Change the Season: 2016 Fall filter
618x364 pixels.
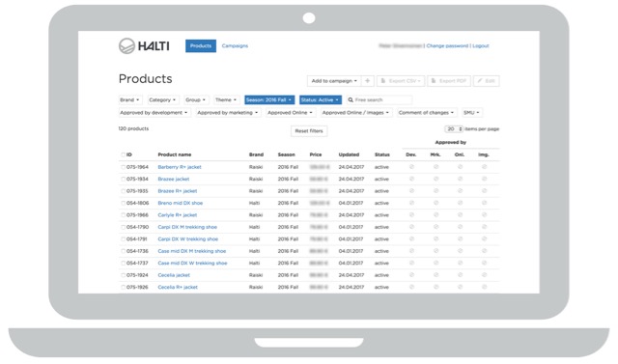tap(269, 100)
